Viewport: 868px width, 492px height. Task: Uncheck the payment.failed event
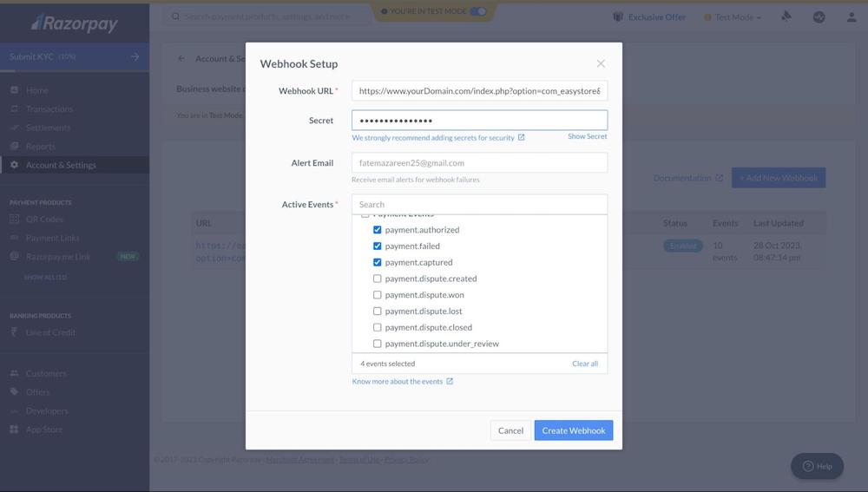click(378, 246)
